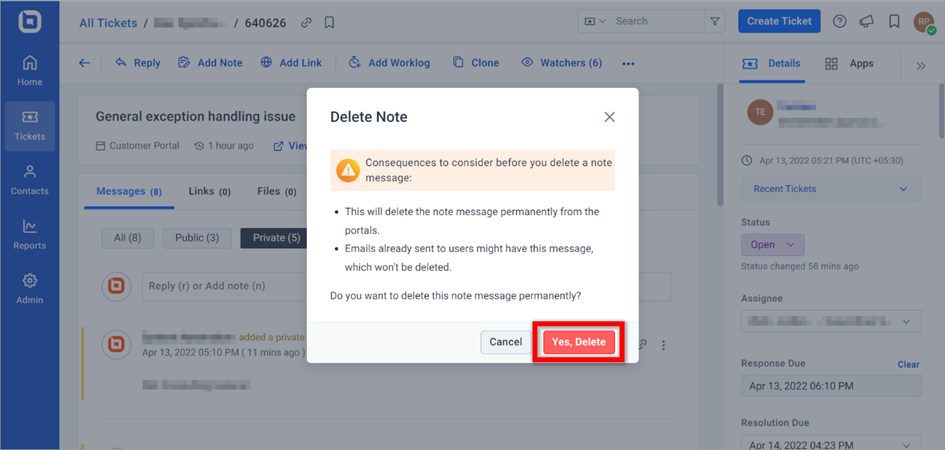Image resolution: width=945 pixels, height=450 pixels.
Task: Open Assignee dropdown
Action: [x=831, y=321]
